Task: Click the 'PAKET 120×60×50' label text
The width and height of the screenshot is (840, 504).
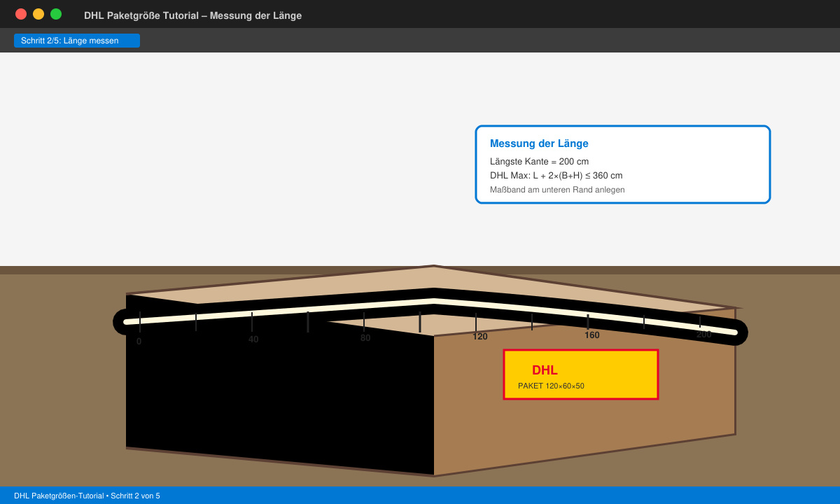Action: (551, 386)
